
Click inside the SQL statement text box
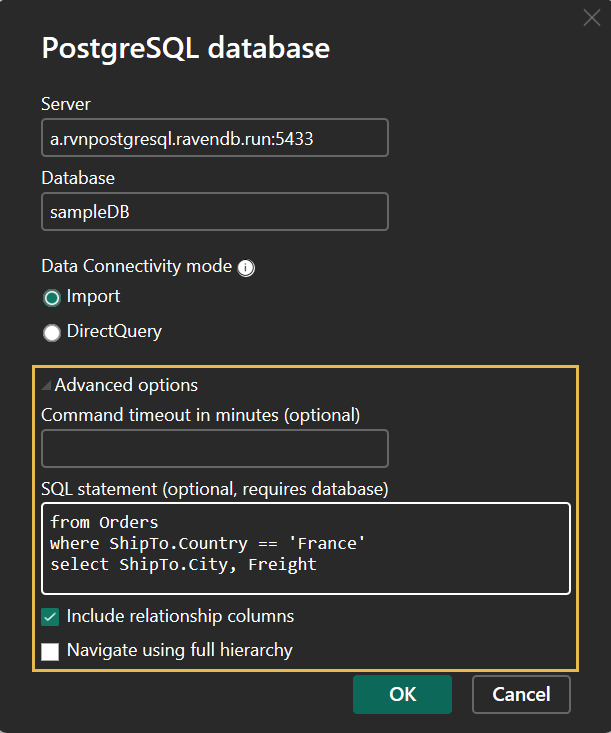(306, 548)
